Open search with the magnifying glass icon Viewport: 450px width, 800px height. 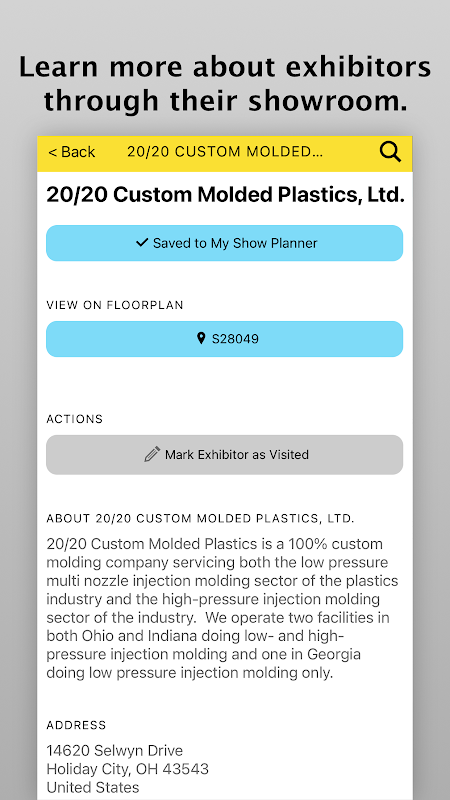tap(390, 152)
